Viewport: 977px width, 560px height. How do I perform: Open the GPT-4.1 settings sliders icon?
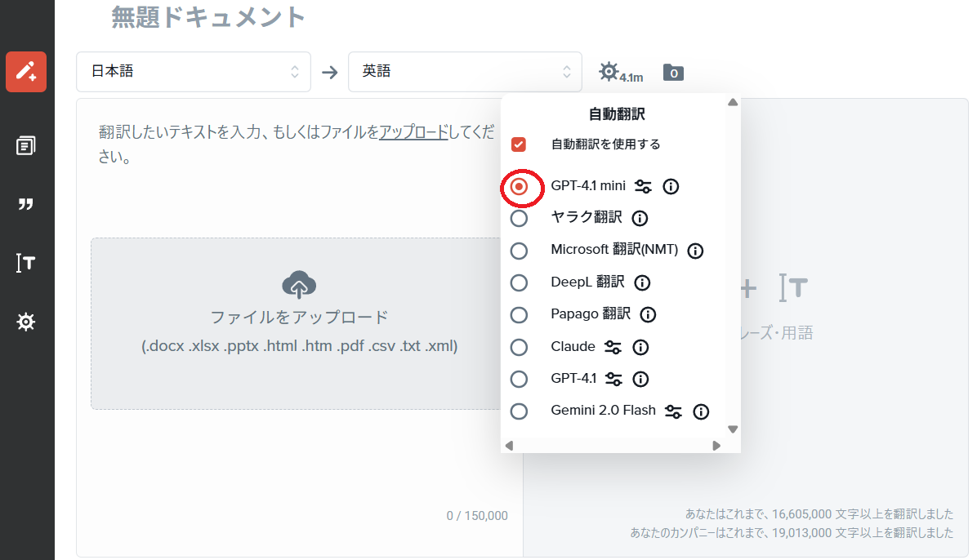click(613, 379)
